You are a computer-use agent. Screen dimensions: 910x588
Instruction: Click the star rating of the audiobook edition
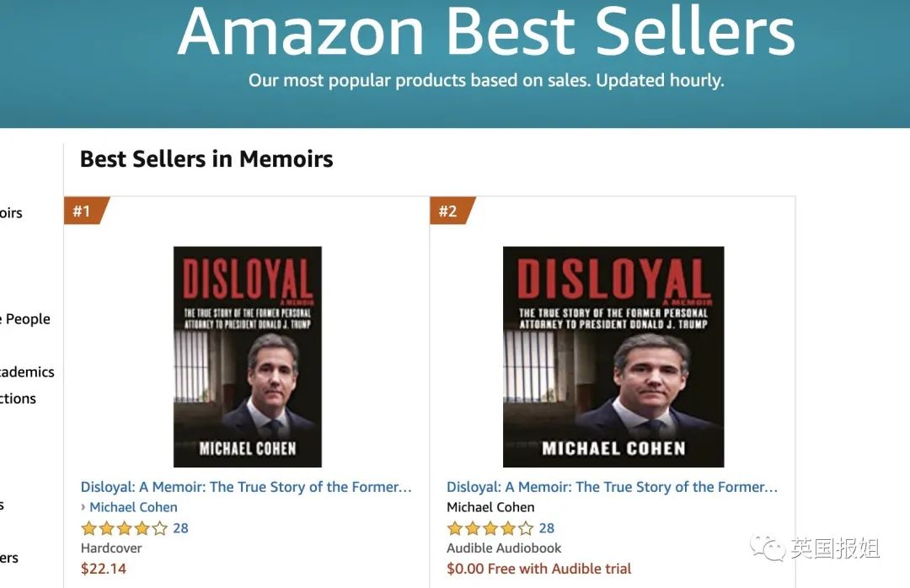pos(490,528)
